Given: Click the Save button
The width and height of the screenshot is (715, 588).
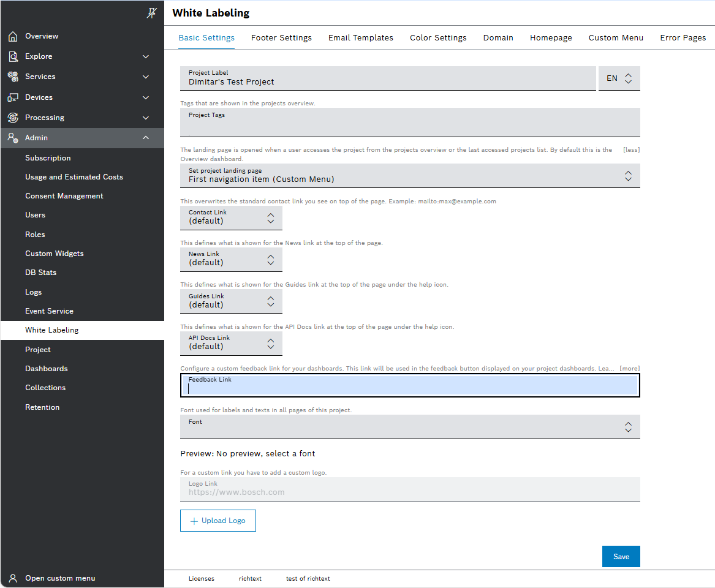Looking at the screenshot, I should (621, 557).
